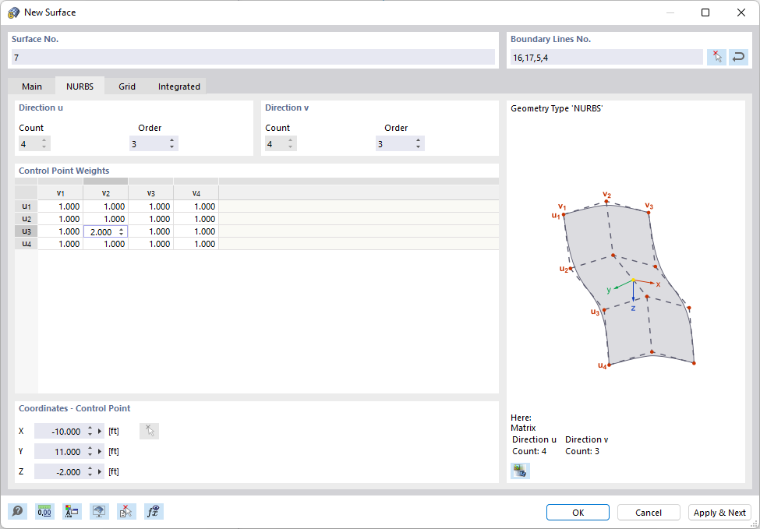Viewport: 760px width, 529px height.
Task: Click the New Surface dialog title icon
Action: [14, 13]
